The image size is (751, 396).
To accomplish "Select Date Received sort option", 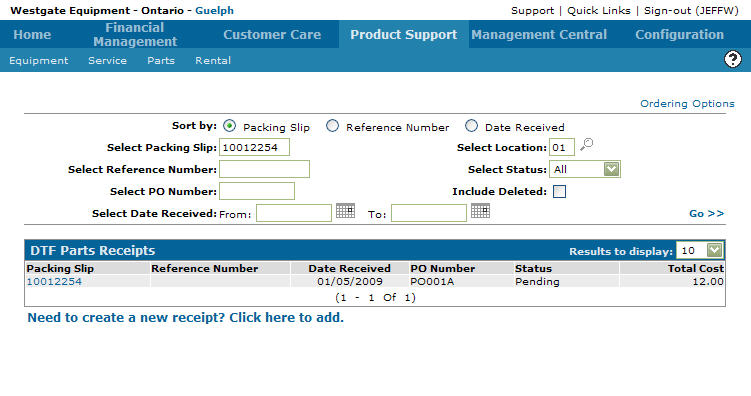I will click(x=471, y=126).
